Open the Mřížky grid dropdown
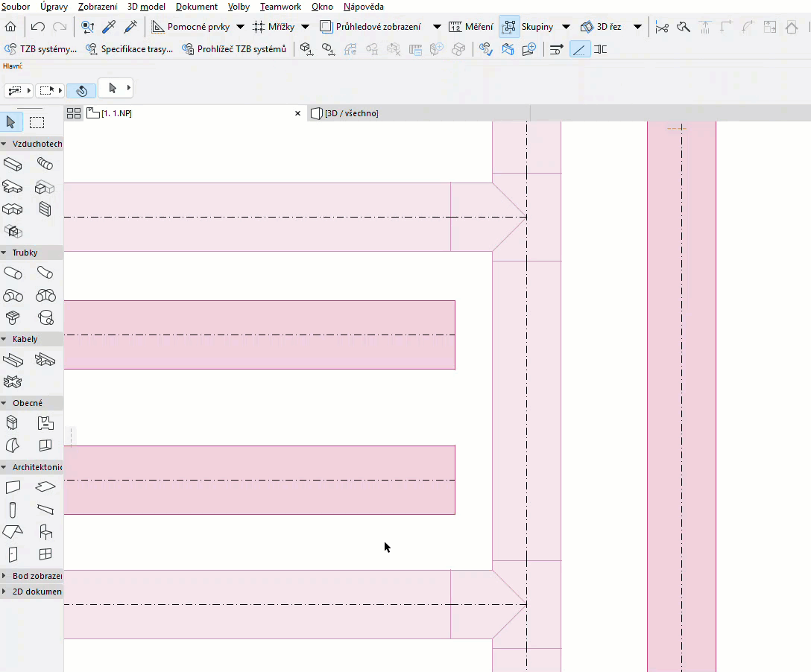Viewport: 811px width, 672px height. (x=305, y=25)
